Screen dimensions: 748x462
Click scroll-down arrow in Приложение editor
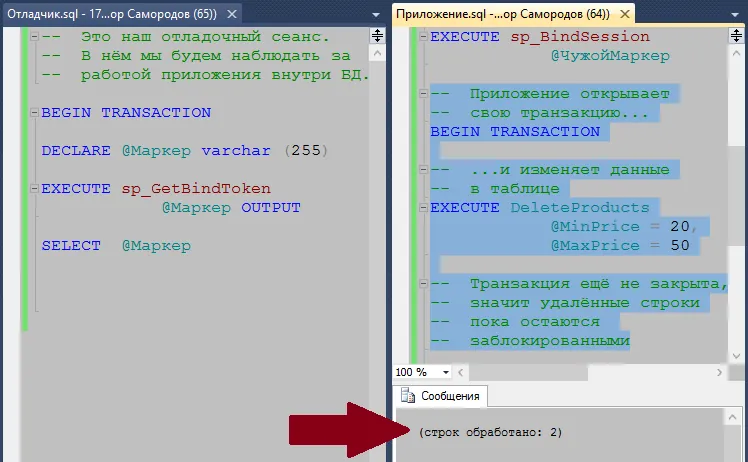736,356
